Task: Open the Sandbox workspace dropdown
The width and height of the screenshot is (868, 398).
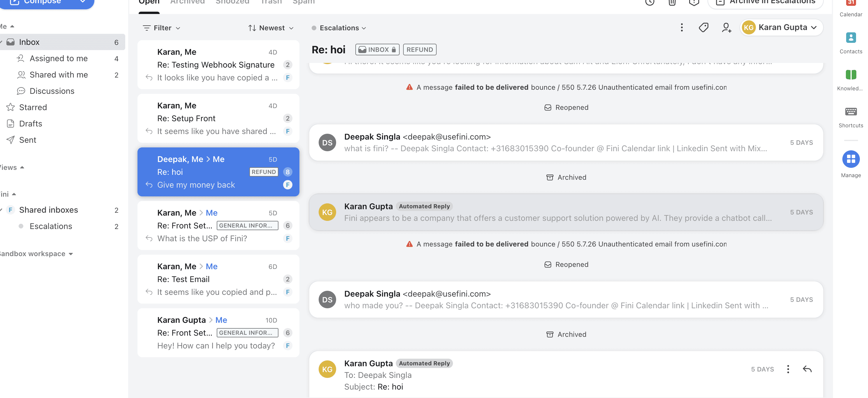Action: click(x=36, y=253)
